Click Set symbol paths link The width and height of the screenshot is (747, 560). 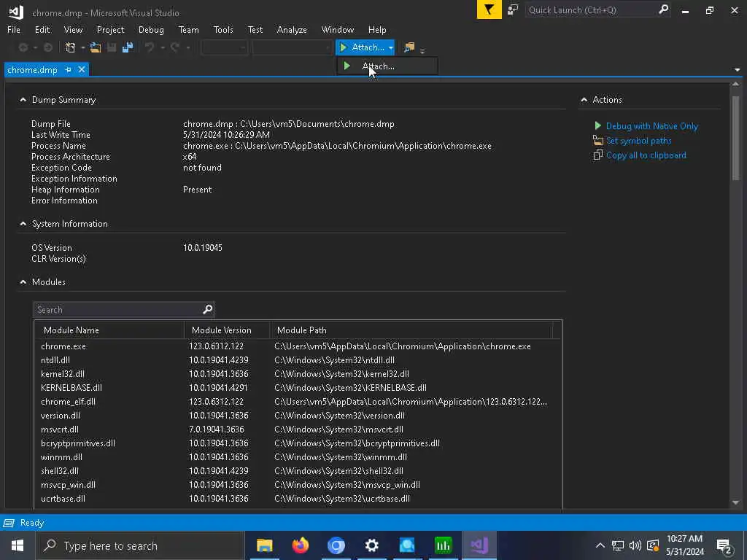(x=638, y=141)
